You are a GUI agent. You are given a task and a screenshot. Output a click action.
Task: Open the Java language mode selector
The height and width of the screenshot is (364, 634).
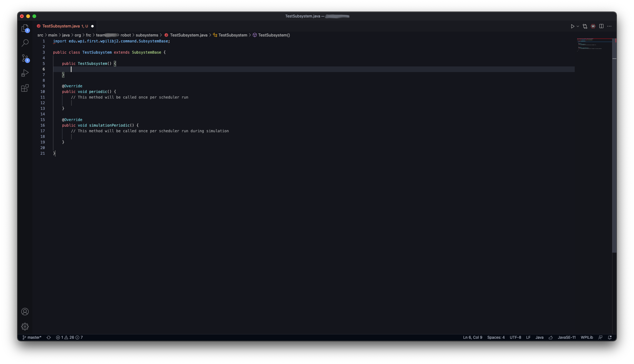pos(539,337)
